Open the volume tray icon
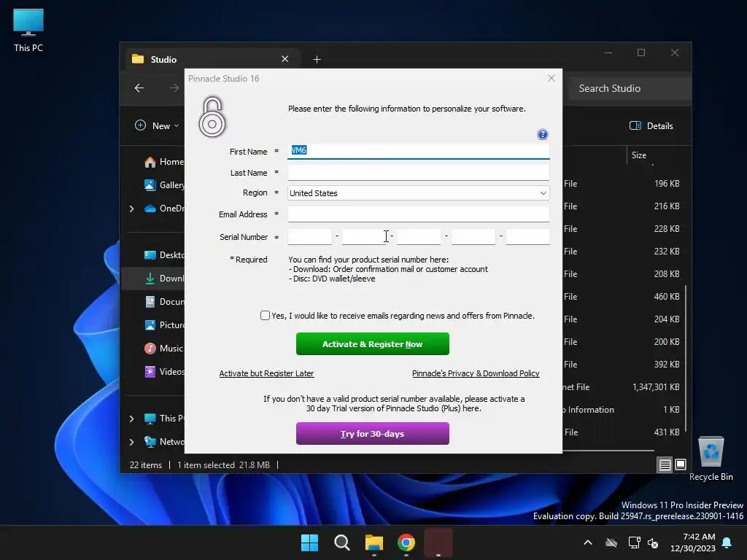 coord(653,542)
